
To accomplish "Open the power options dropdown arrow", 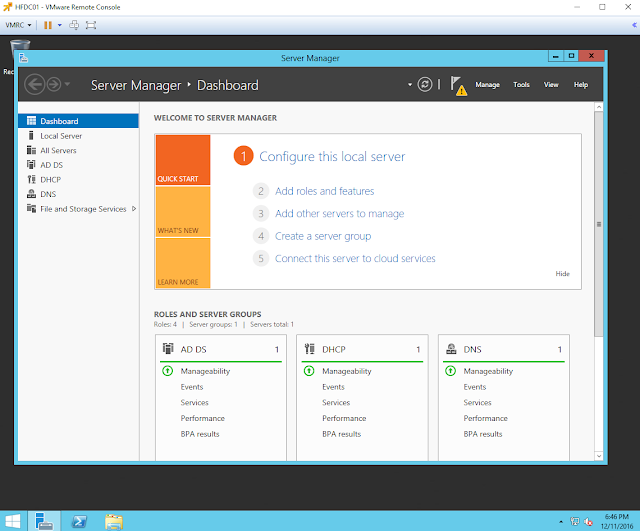I will coord(60,25).
